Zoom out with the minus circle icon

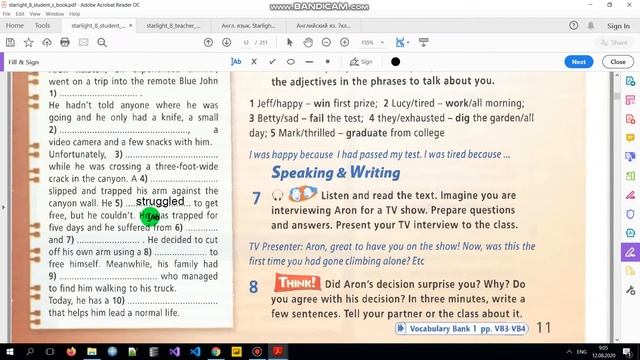326,42
